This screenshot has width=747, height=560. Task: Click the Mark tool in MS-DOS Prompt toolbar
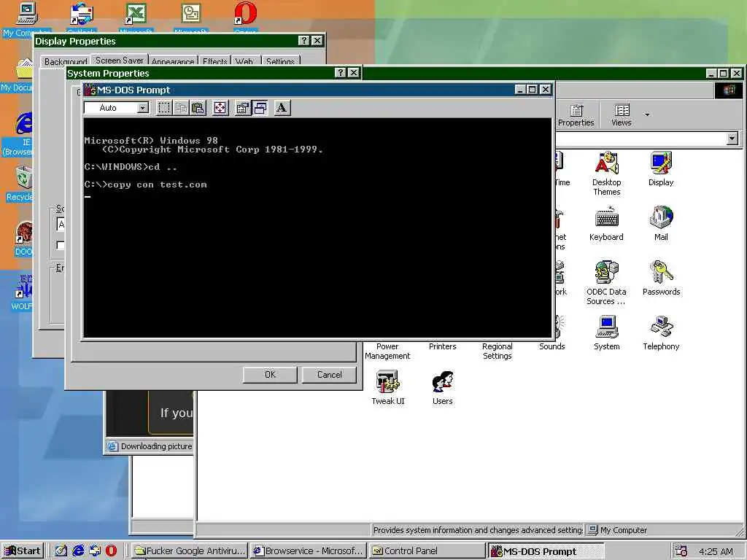pyautogui.click(x=164, y=108)
